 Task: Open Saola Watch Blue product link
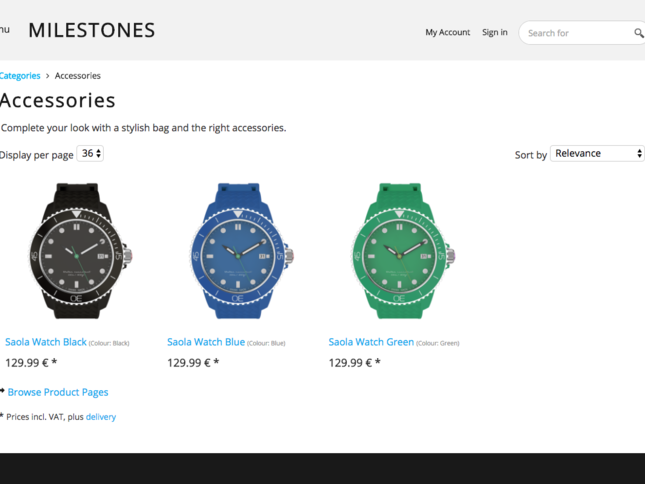pyautogui.click(x=206, y=342)
